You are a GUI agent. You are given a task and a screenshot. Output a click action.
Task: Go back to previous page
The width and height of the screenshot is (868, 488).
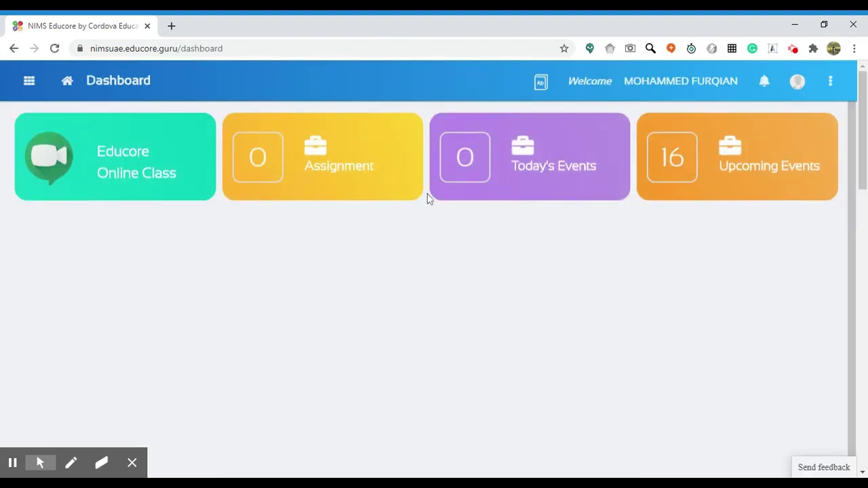coord(14,48)
